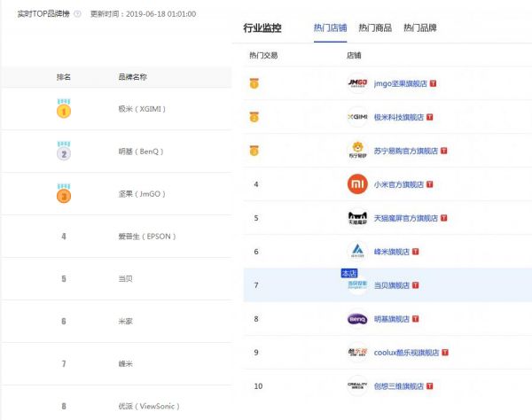Click the Tmall badge beside 当贝旗舰店

coord(415,285)
